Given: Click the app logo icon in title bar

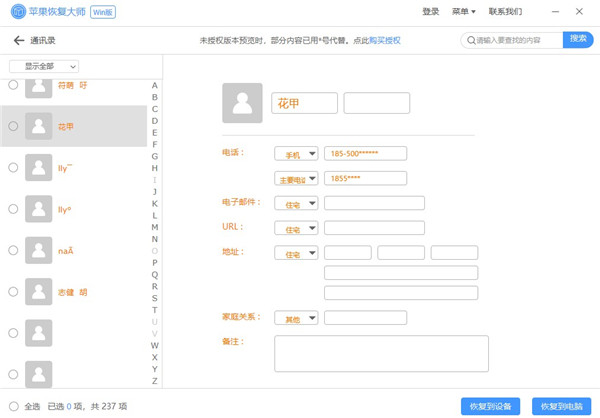Looking at the screenshot, I should click(19, 12).
